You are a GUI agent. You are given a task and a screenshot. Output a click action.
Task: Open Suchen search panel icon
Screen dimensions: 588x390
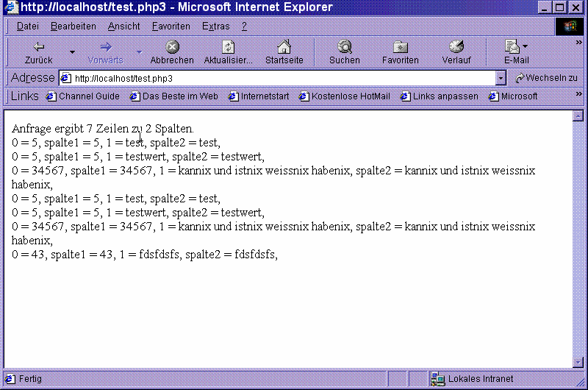click(x=344, y=47)
